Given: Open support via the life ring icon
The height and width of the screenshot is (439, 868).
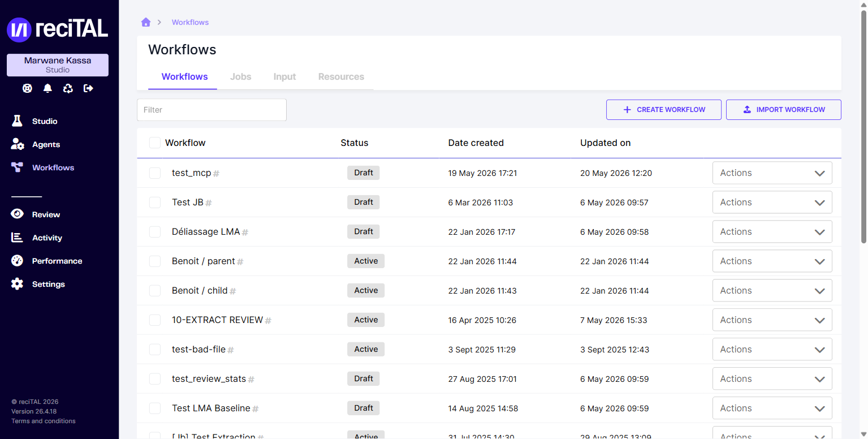Looking at the screenshot, I should pyautogui.click(x=27, y=88).
